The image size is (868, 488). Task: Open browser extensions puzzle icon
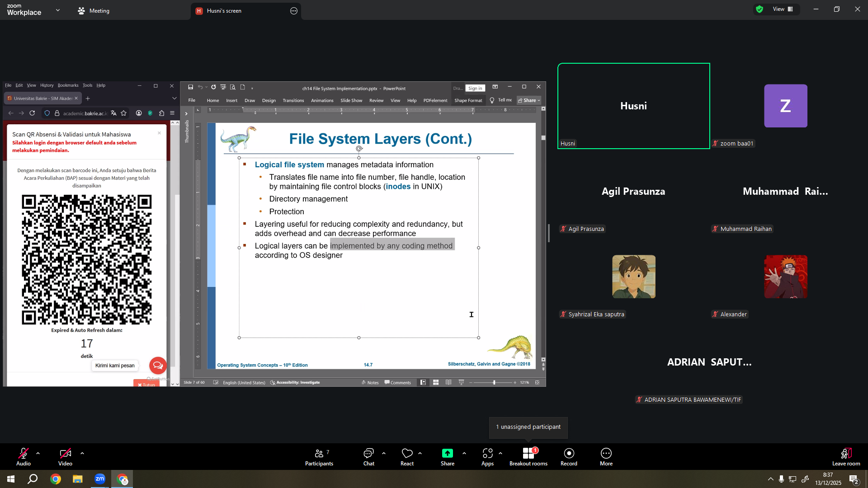[x=161, y=113]
